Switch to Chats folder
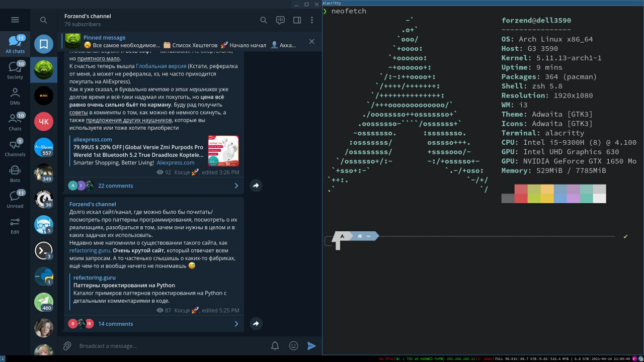The width and height of the screenshot is (644, 362). pos(15,122)
